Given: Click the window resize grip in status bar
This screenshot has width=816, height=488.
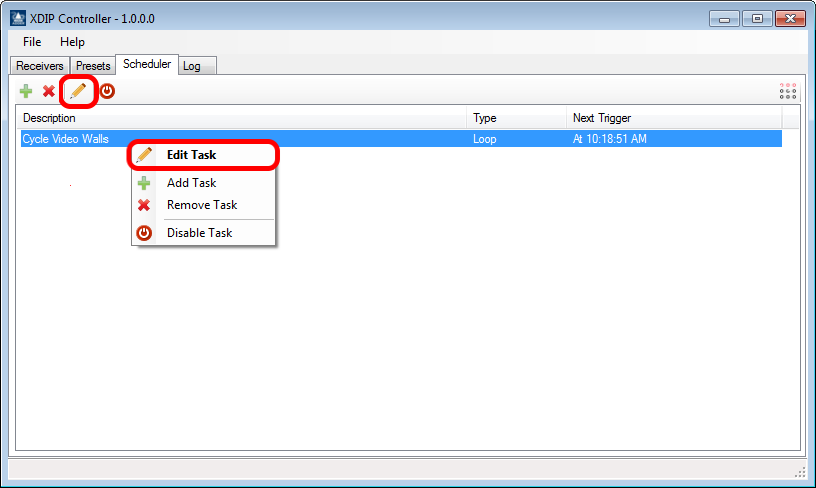Looking at the screenshot, I should coord(800,472).
